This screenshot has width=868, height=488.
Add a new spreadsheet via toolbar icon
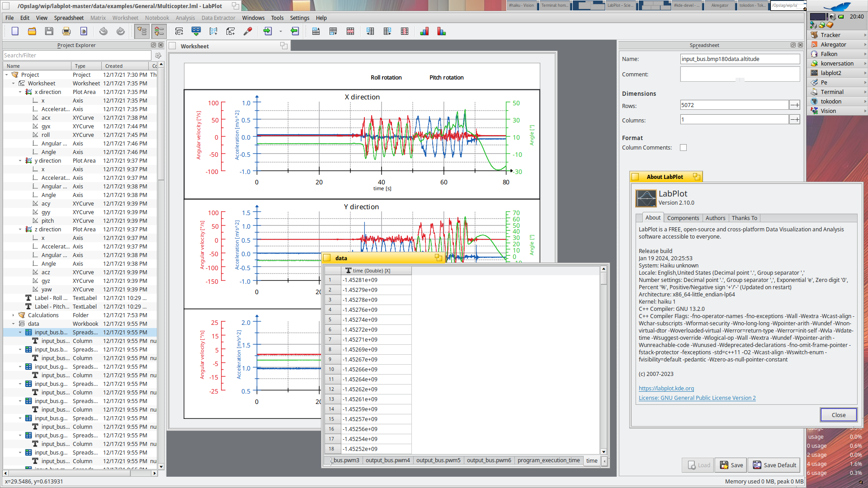point(213,31)
